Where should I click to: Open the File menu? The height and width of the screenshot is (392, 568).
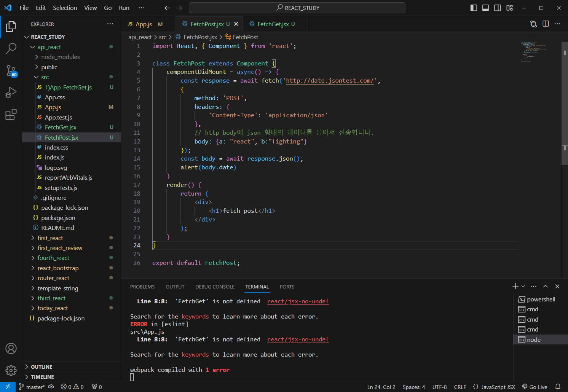24,8
